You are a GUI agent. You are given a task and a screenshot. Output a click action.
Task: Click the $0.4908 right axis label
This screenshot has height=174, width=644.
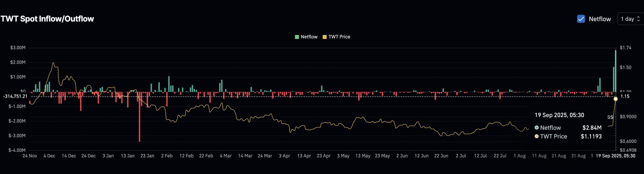point(628,150)
